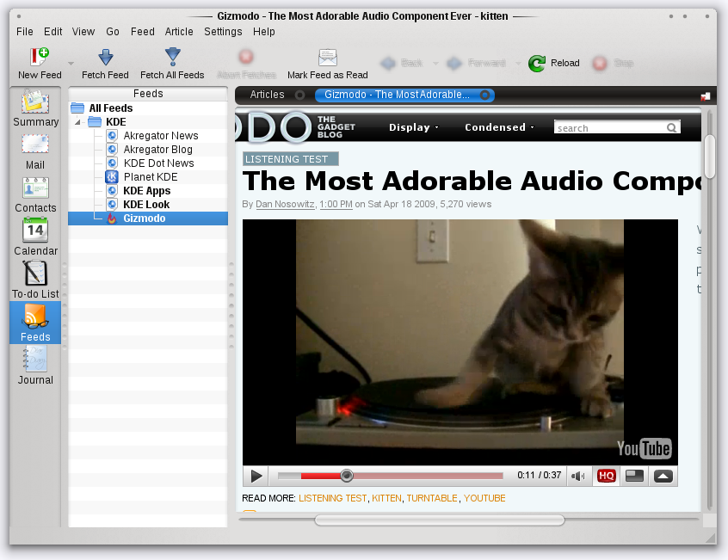Open the TURNTABLE tag link
728x560 pixels.
tap(432, 498)
